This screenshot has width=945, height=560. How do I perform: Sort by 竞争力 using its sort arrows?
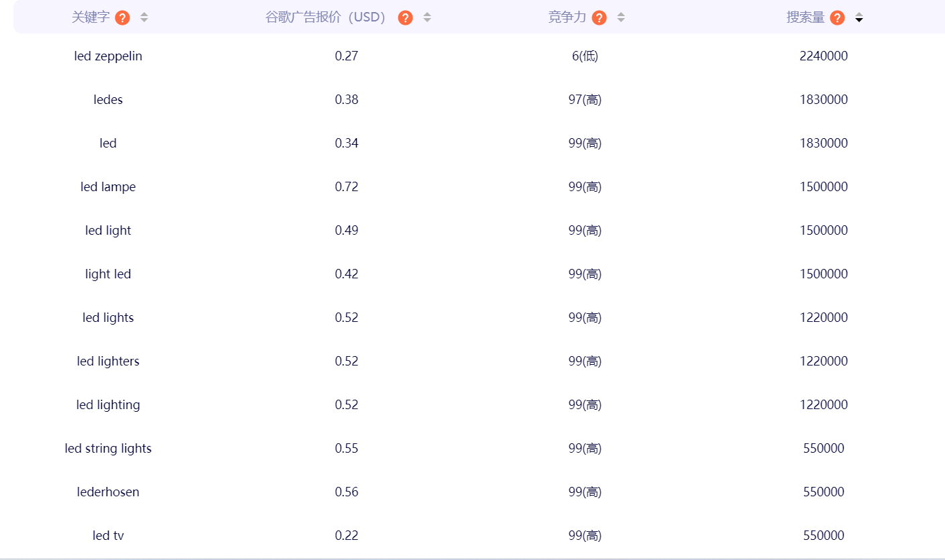[621, 18]
